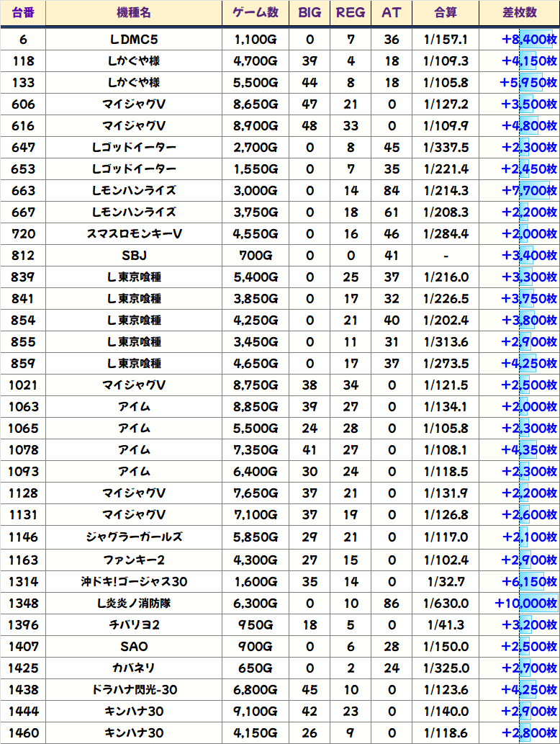Click the 合算 column header

pyautogui.click(x=446, y=13)
